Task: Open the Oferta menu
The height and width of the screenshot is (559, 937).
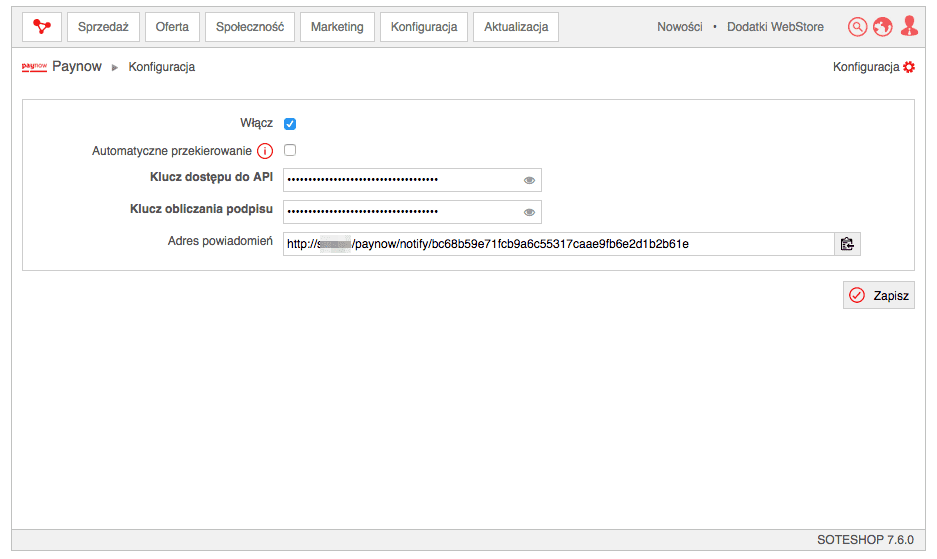Action: point(172,27)
